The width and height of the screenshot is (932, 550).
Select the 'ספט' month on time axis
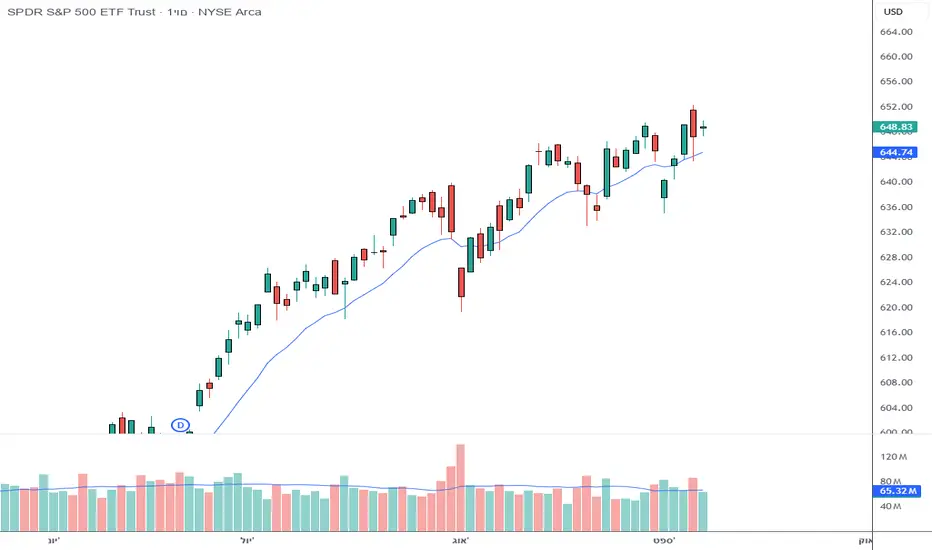click(x=662, y=540)
